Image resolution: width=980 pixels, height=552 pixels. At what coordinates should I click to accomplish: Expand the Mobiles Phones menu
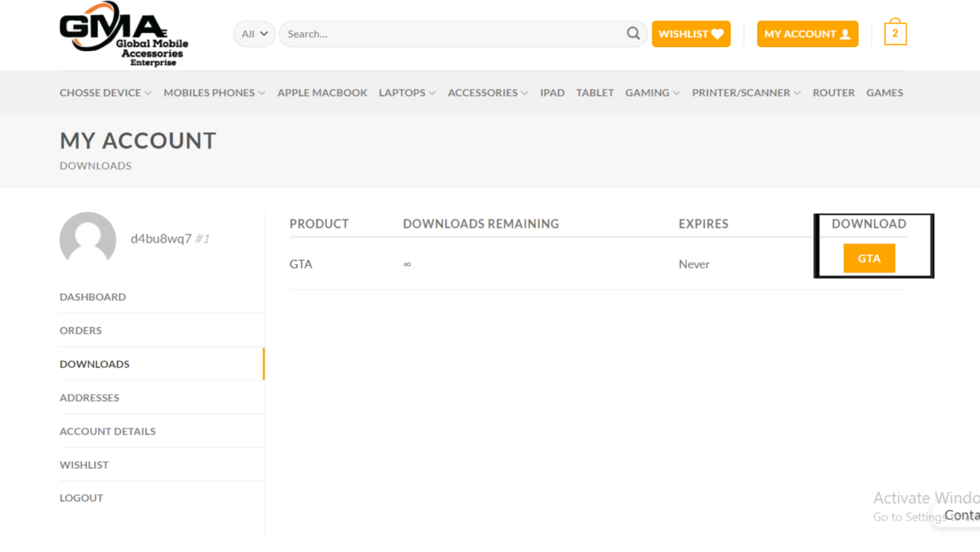[x=214, y=92]
